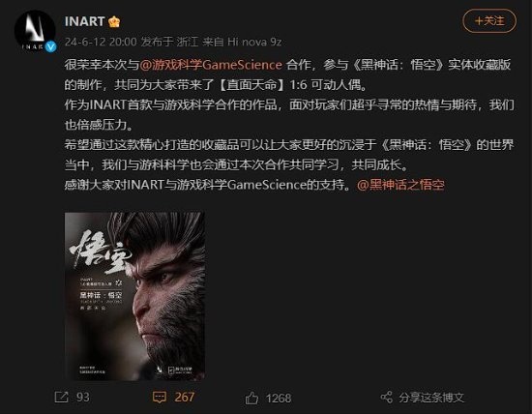This screenshot has width=532, height=414.
Task: Open the 悟空 poster image thumbnail
Action: 134,296
